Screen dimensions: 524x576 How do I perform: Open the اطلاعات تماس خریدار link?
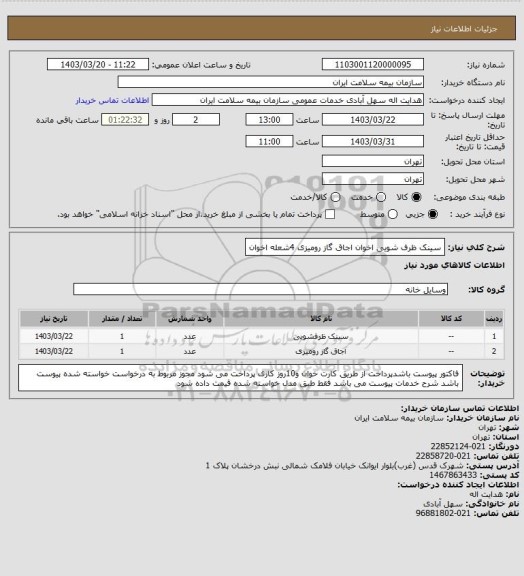(x=112, y=100)
